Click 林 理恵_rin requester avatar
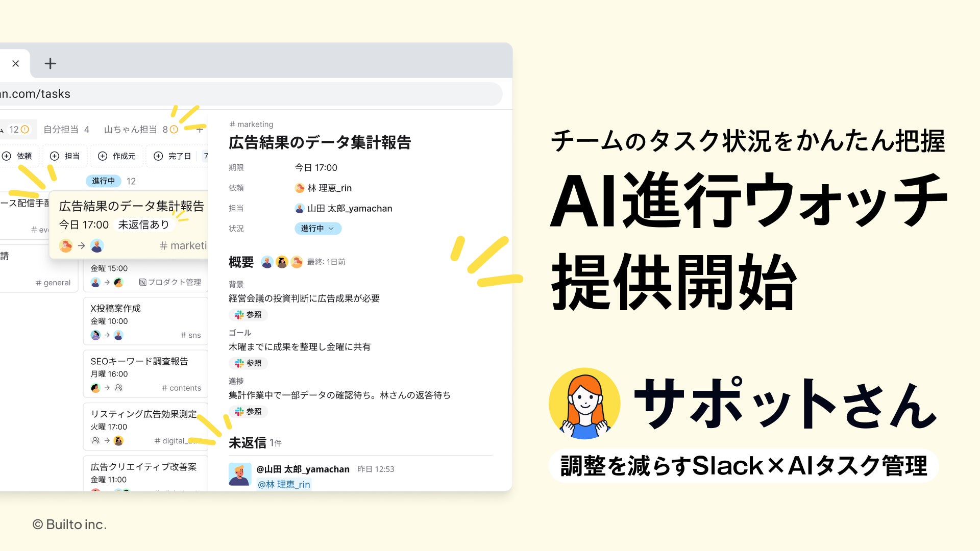The height and width of the screenshot is (551, 980). (300, 188)
